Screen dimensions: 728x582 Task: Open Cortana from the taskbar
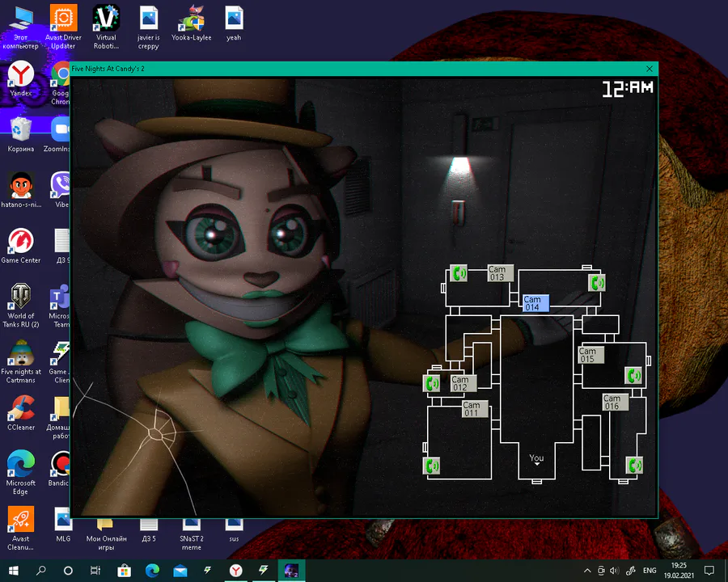point(68,571)
